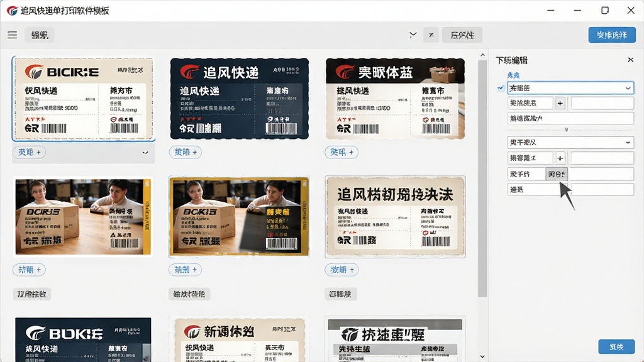Open the navy BUKIE template in the bottom row

coord(84,339)
